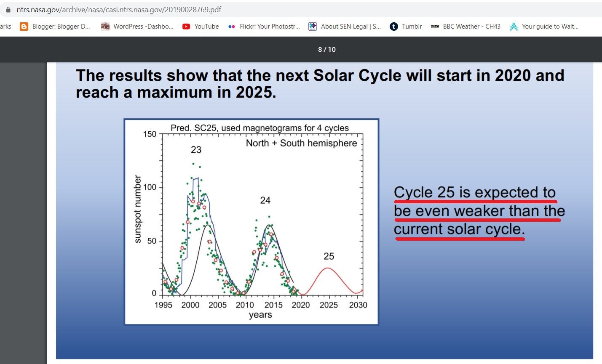
Task: Click the x-axis year "2000"
Action: (x=190, y=305)
